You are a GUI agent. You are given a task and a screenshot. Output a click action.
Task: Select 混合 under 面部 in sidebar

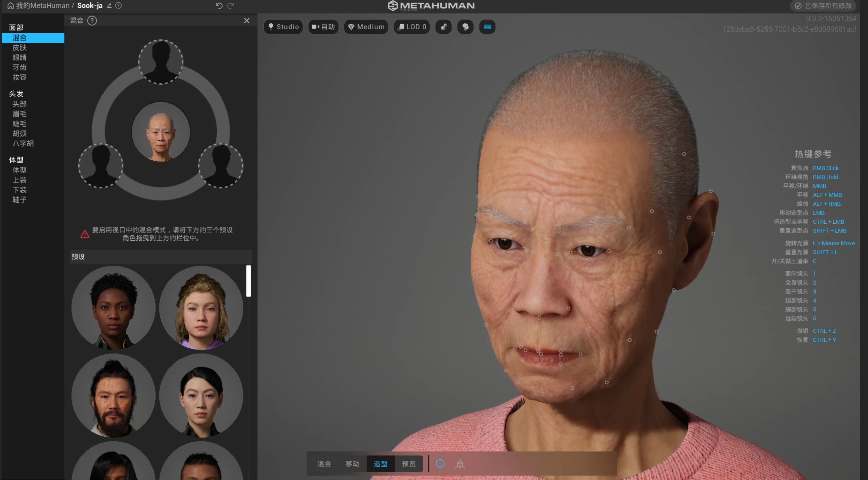tap(33, 38)
